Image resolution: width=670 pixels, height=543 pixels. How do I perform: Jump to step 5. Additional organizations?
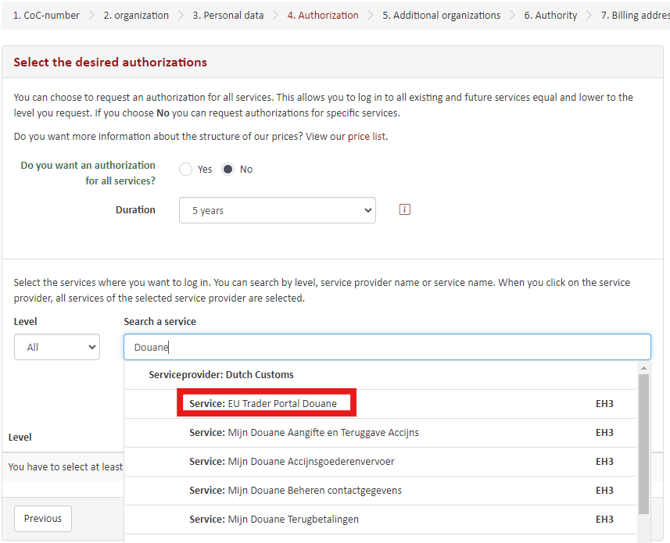coord(441,15)
